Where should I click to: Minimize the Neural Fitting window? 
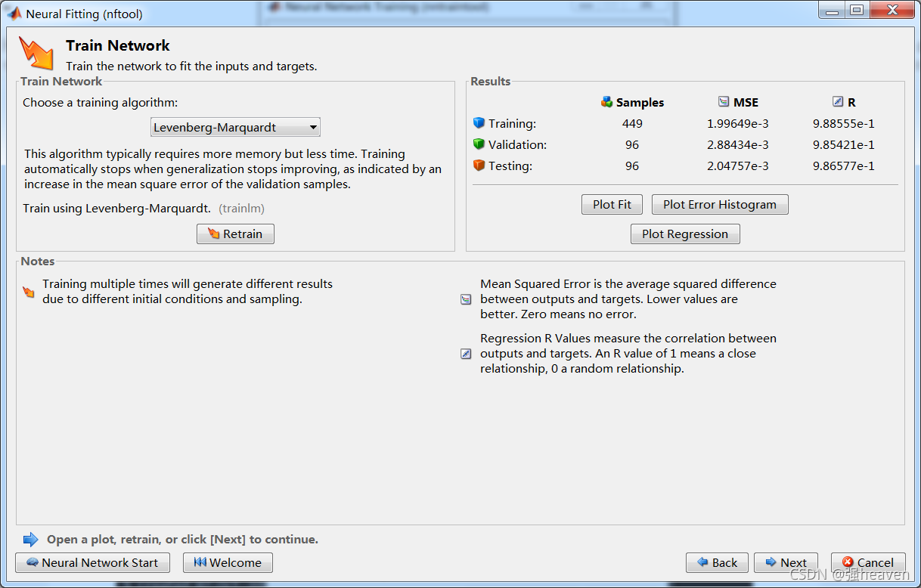(831, 11)
